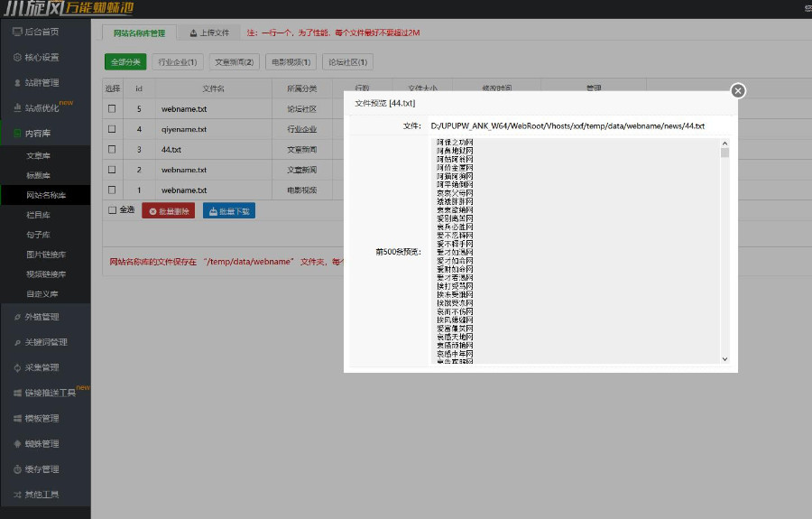Click the preview list scrollbar down arrow

pyautogui.click(x=724, y=358)
